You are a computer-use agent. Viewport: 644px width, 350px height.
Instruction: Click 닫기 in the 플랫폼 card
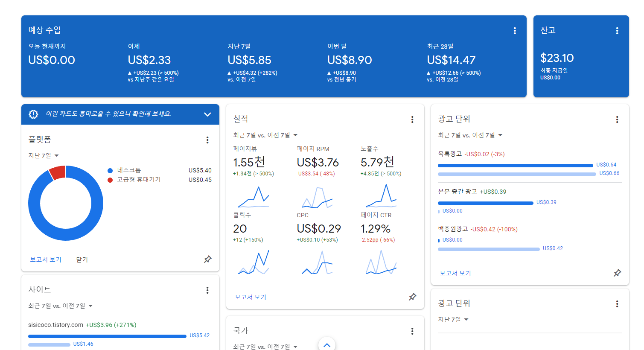pyautogui.click(x=82, y=260)
